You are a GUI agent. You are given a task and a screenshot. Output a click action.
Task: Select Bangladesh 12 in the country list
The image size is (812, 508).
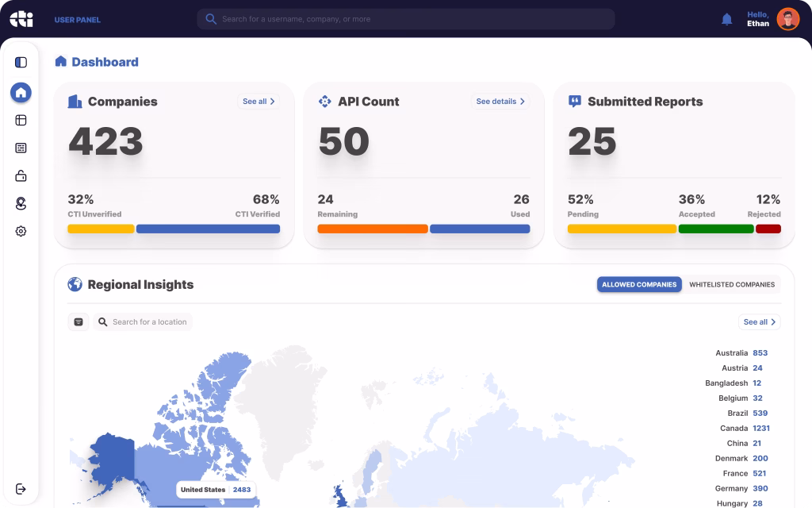(x=733, y=383)
